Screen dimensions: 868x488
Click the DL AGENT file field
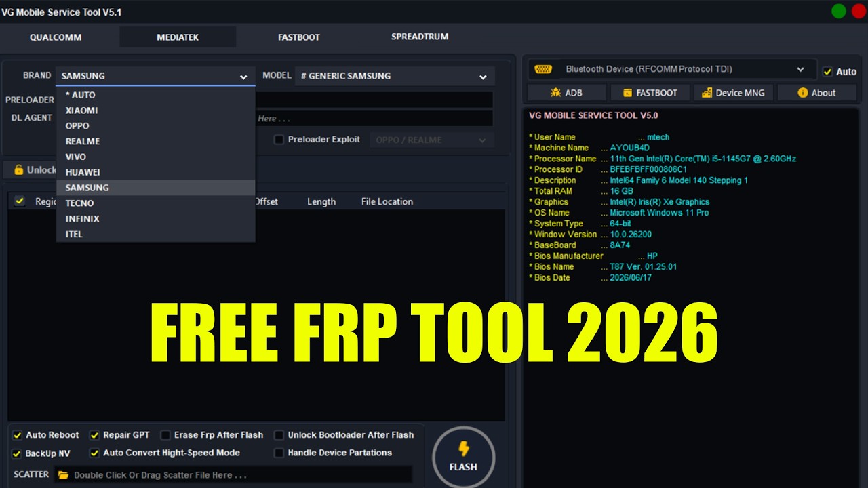374,118
